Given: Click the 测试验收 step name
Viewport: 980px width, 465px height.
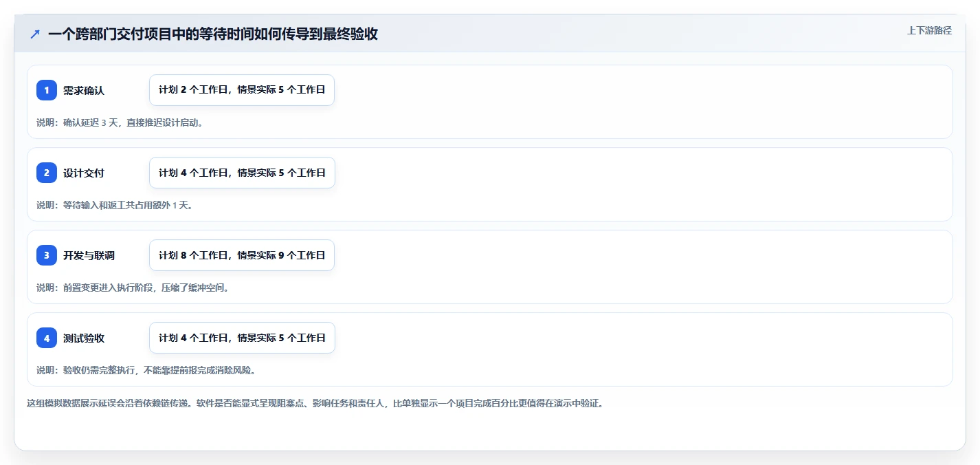Looking at the screenshot, I should pyautogui.click(x=84, y=338).
